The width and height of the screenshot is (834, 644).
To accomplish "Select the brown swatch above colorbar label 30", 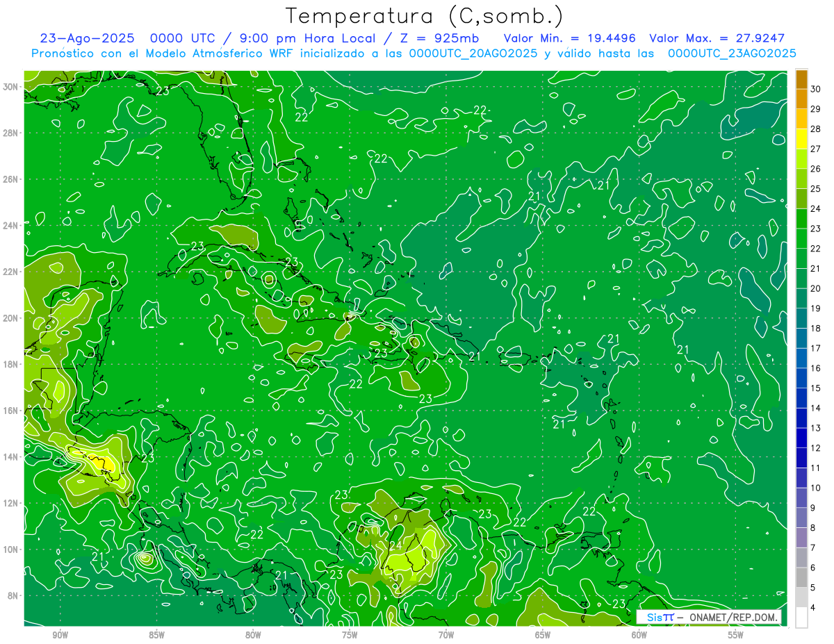I will 802,80.
